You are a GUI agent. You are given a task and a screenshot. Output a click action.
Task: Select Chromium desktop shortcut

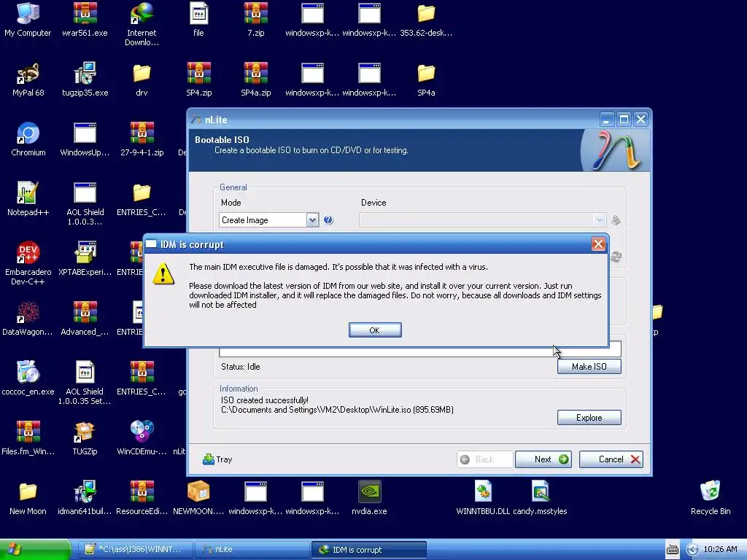[x=28, y=140]
